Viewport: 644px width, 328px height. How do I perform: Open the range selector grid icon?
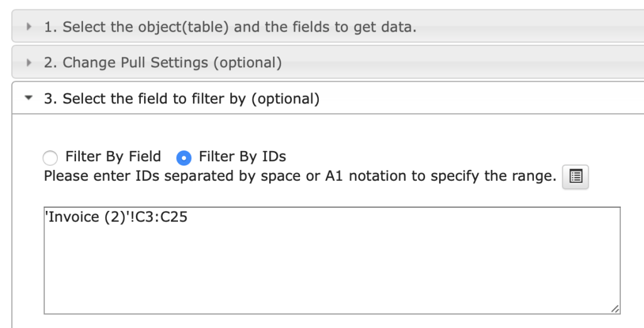(x=575, y=177)
